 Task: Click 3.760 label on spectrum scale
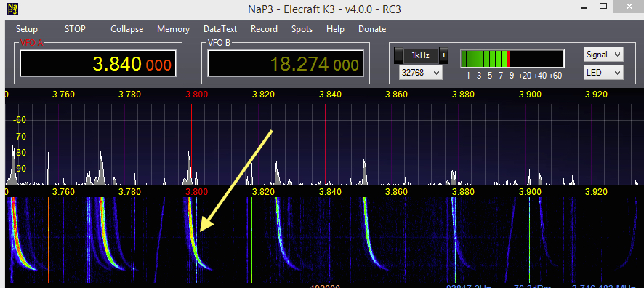pos(64,95)
